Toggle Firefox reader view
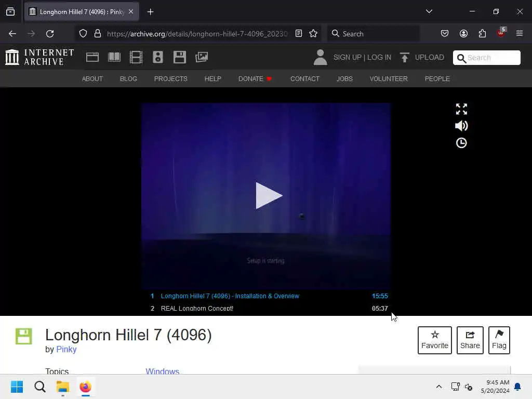The image size is (532, 399). 299,33
